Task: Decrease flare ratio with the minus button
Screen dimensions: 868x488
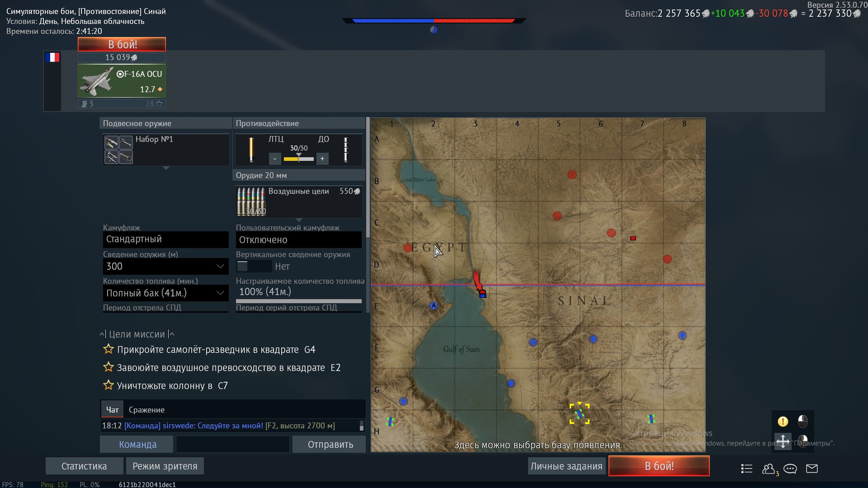Action: coord(275,159)
